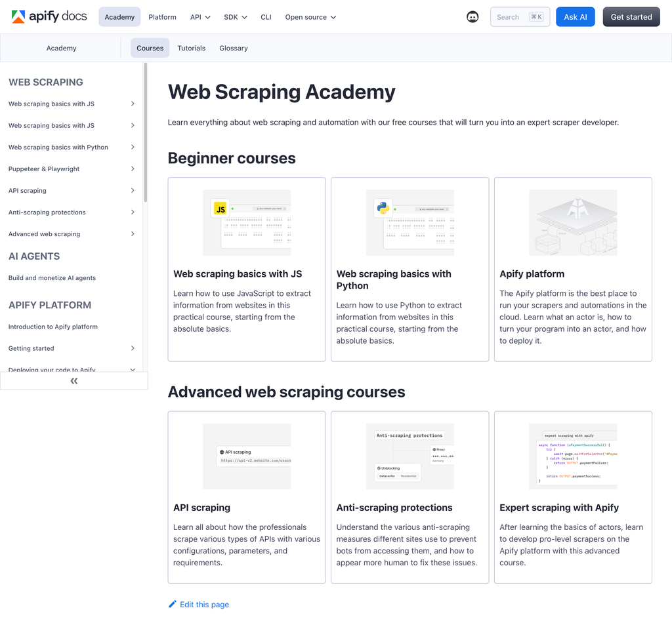Switch to the Glossary tab
Screen dimensions: 672x625
point(234,48)
